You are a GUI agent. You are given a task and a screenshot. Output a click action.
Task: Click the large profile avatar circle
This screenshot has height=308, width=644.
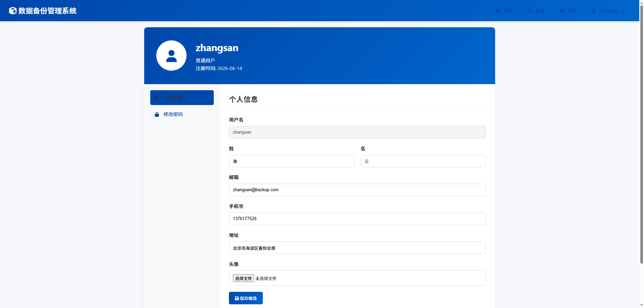(x=171, y=56)
